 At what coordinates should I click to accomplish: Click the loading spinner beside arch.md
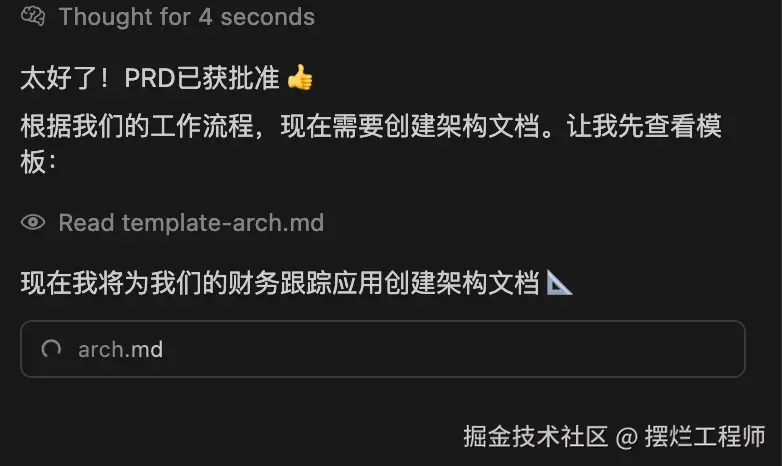click(51, 349)
